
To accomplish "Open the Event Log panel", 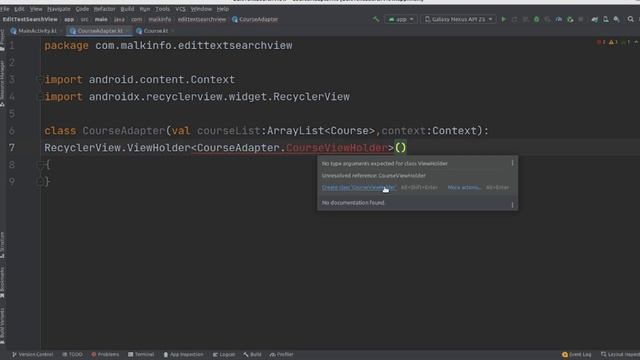I will [x=577, y=354].
